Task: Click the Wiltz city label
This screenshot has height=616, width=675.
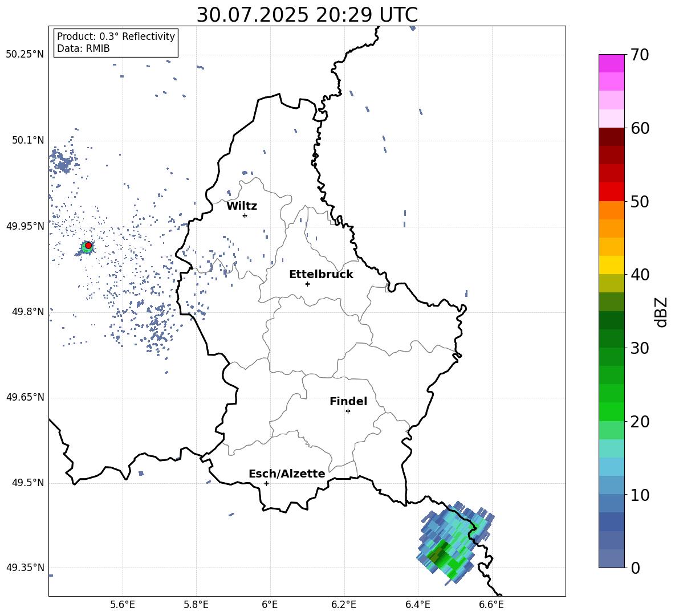Action: coord(242,206)
